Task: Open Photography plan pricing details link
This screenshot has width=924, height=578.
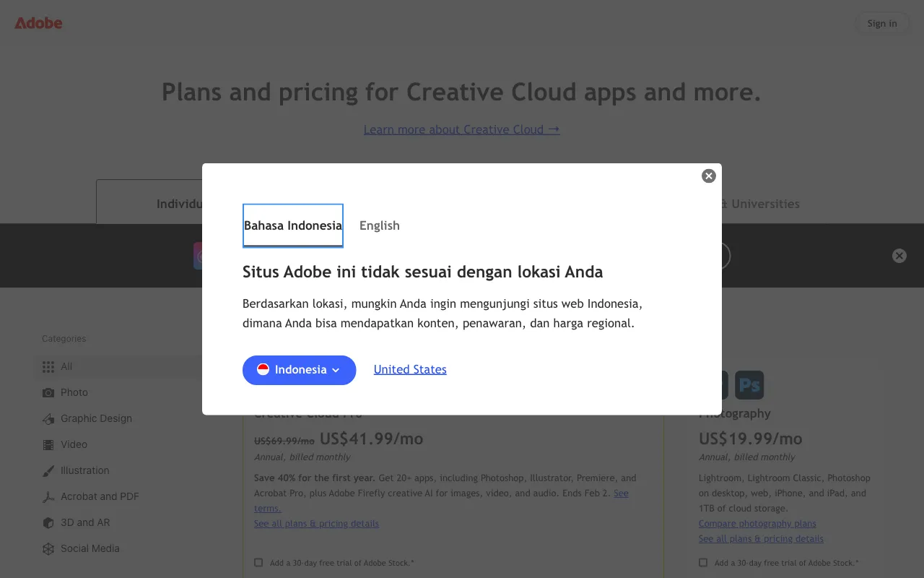Action: tap(761, 539)
